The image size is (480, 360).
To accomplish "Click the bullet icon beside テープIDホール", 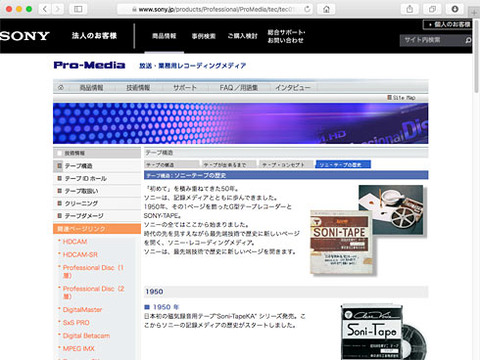I will (60, 178).
